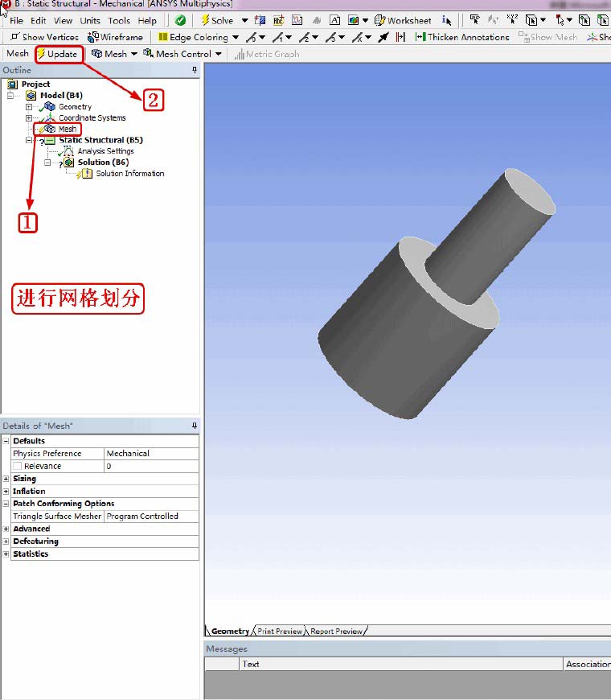Click the Mesh context toolbar label
The height and width of the screenshot is (700, 611).
pyautogui.click(x=18, y=54)
